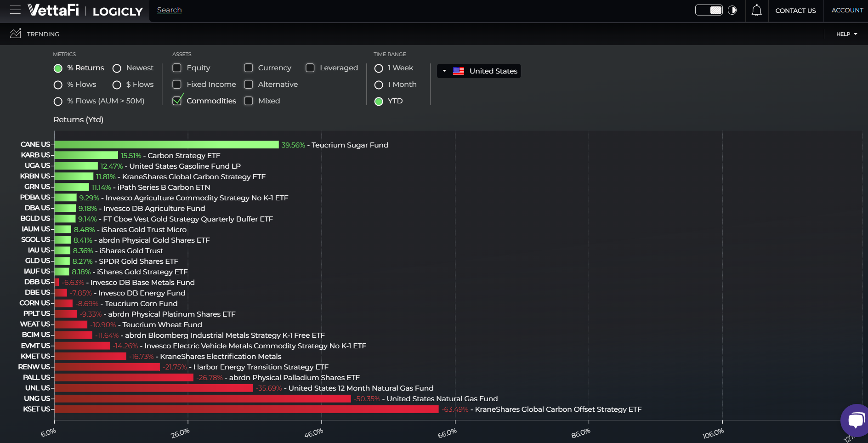Select the Newest metric option

point(117,68)
